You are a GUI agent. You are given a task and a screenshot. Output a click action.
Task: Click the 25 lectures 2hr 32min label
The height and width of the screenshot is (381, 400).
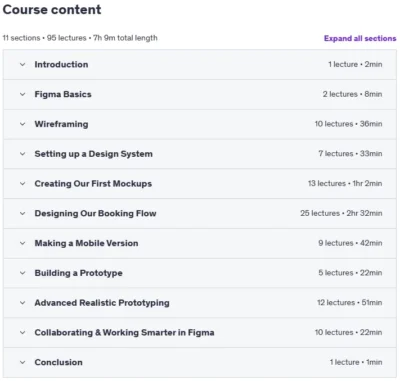[x=341, y=213]
